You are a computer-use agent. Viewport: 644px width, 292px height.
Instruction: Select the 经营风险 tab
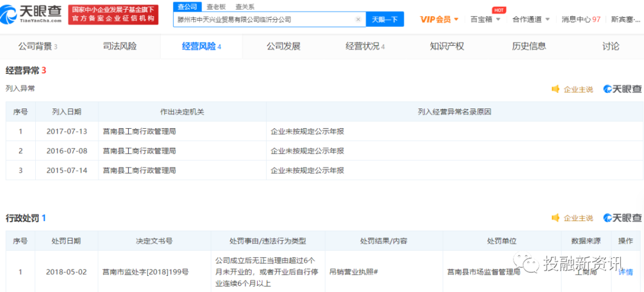(202, 46)
